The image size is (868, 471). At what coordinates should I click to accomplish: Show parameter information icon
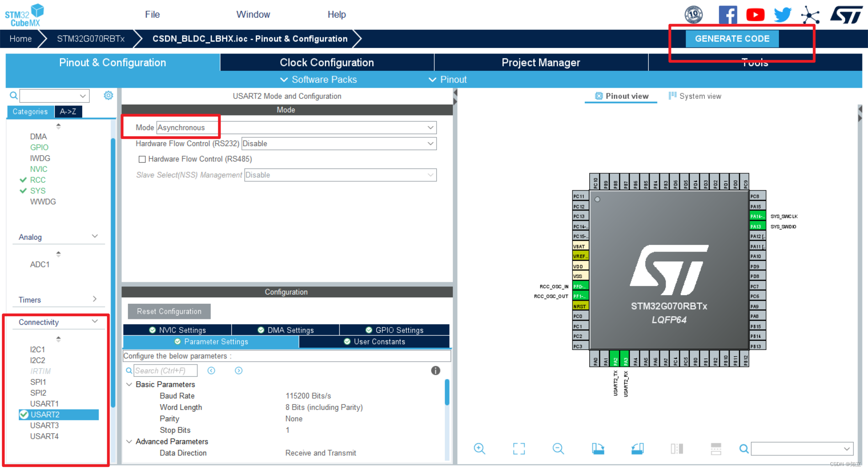click(435, 370)
